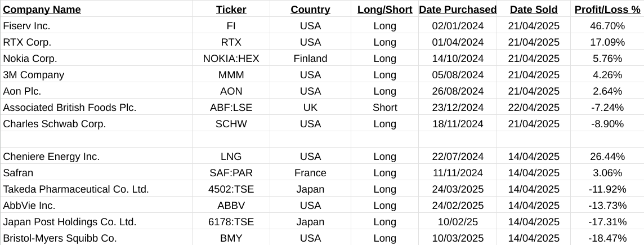Click the Company Name column header

click(42, 10)
